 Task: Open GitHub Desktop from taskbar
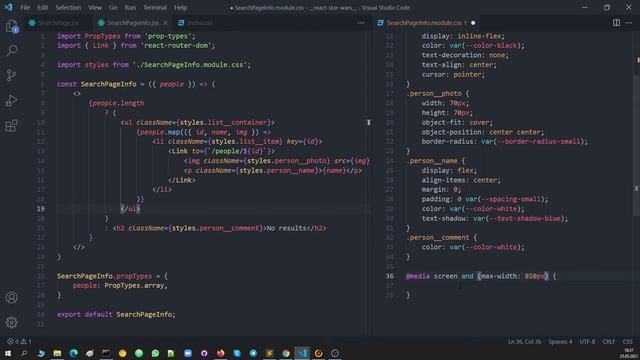coord(204,353)
